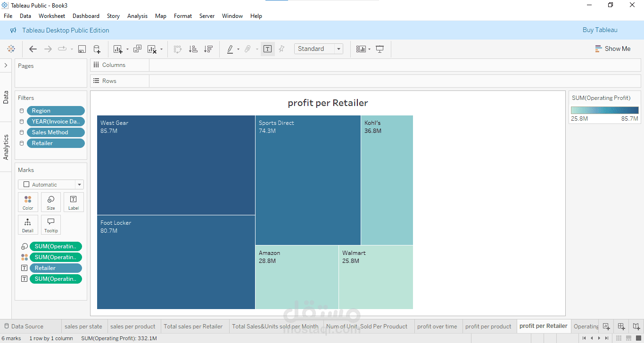Switch to the Data side tab

point(6,98)
